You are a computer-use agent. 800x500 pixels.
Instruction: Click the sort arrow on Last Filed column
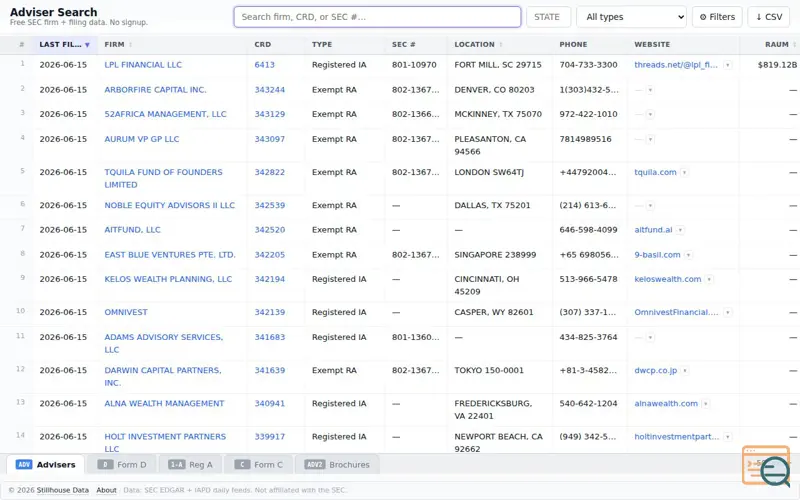coord(87,45)
